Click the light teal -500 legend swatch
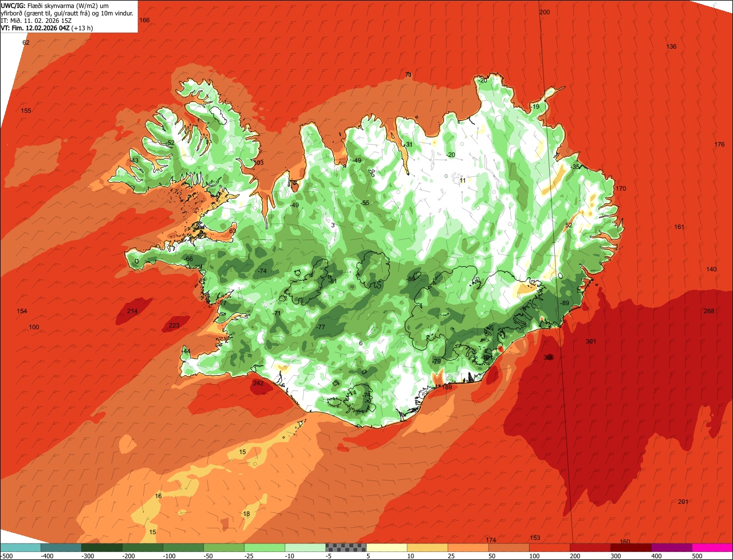 [21, 547]
